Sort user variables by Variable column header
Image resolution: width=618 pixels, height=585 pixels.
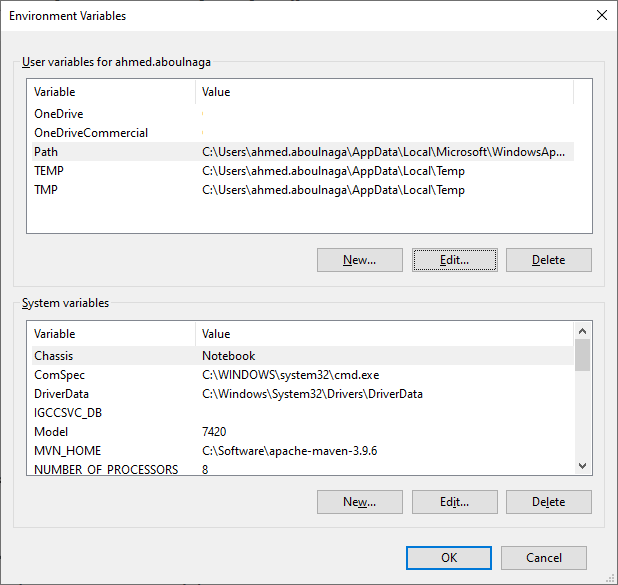pyautogui.click(x=110, y=92)
